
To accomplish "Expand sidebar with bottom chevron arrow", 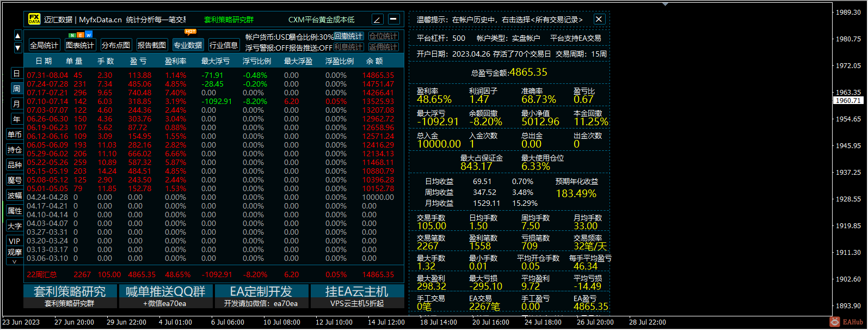I will (x=15, y=262).
